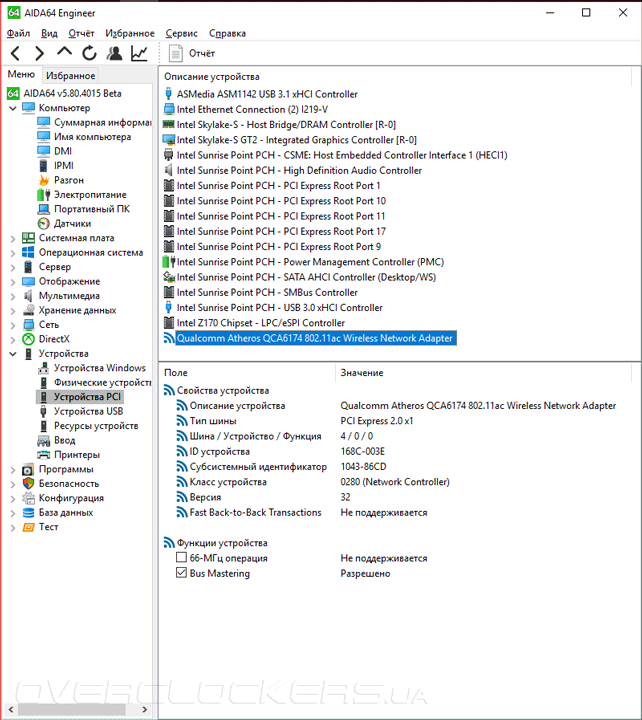642x720 pixels.
Task: Select Ресурсы устройств tree item
Action: tap(96, 426)
